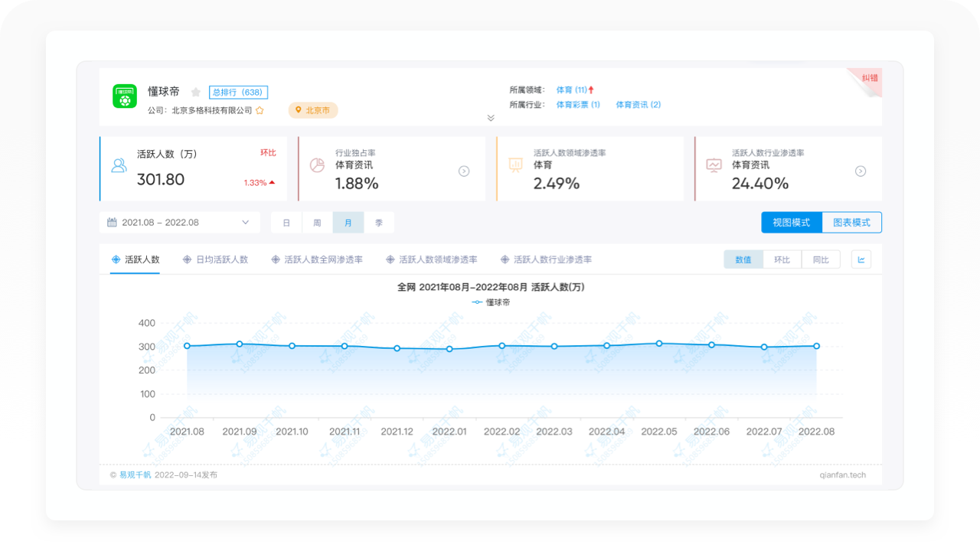Screen dimensions: 980x551
Task: Expand app details with the double chevron
Action: click(x=491, y=118)
